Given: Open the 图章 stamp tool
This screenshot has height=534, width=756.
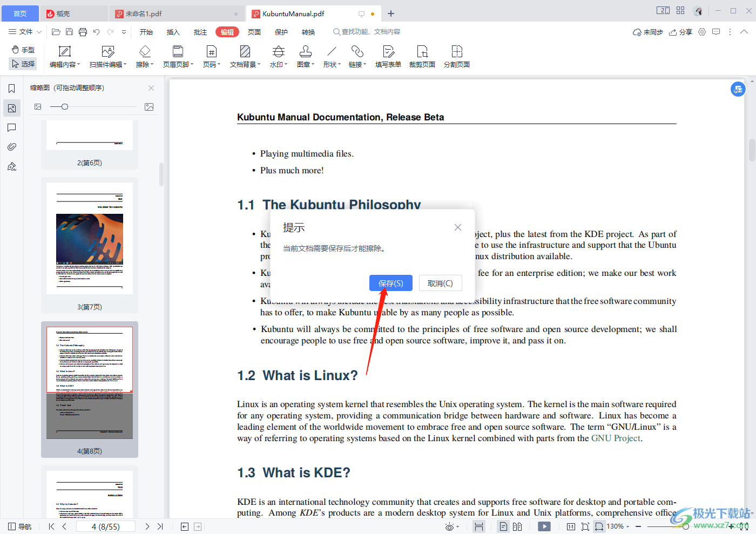Looking at the screenshot, I should coord(306,57).
